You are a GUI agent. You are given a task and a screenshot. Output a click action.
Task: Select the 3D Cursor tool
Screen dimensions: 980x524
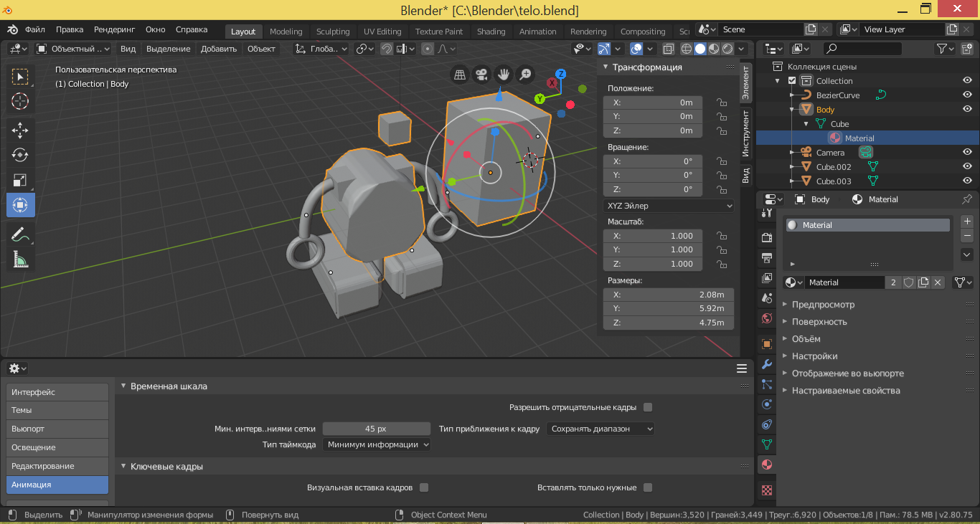pyautogui.click(x=20, y=101)
